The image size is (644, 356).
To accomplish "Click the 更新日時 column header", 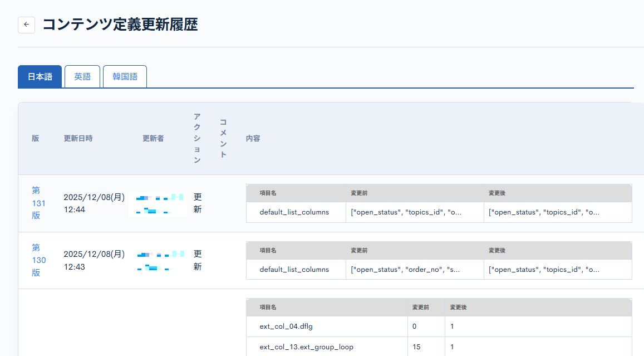I will point(78,139).
